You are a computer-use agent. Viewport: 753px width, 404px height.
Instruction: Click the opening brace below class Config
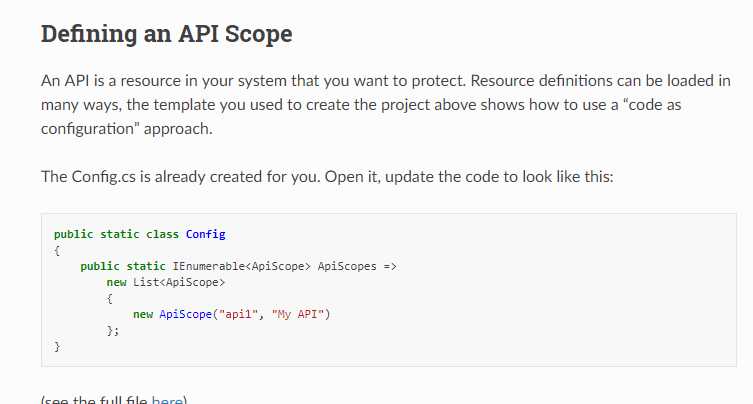pos(57,250)
